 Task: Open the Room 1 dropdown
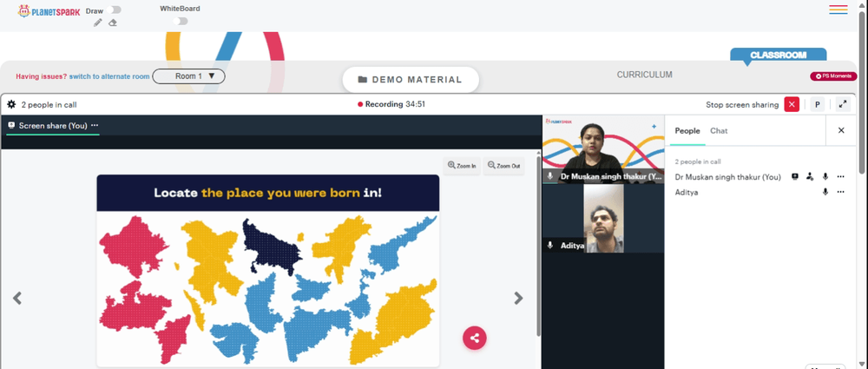188,76
